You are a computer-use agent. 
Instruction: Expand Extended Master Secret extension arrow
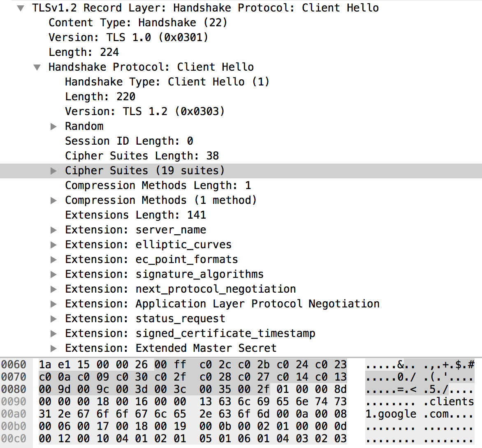click(53, 349)
